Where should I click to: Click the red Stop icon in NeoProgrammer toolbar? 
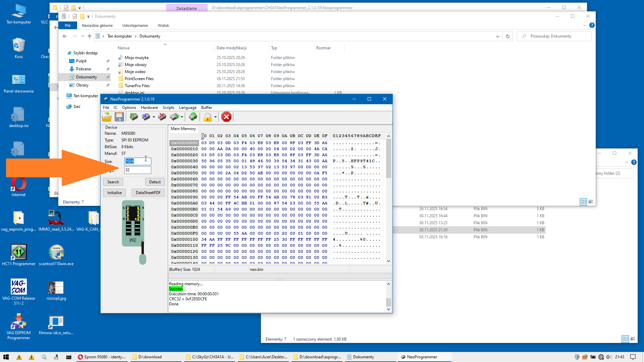click(226, 117)
